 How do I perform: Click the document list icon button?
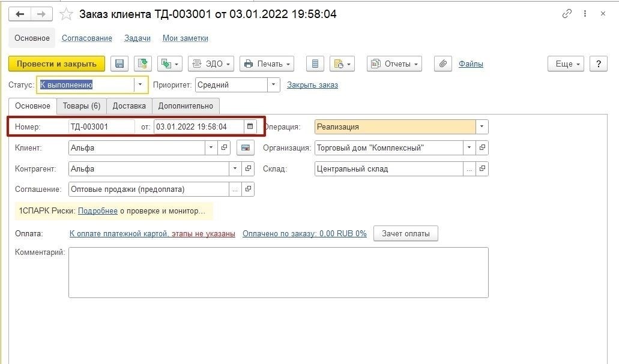pos(315,64)
